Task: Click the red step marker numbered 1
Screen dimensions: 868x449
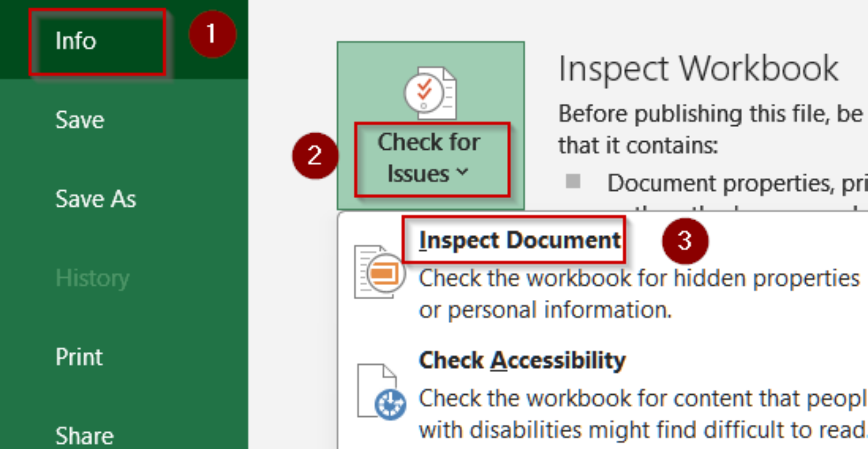Action: [212, 34]
